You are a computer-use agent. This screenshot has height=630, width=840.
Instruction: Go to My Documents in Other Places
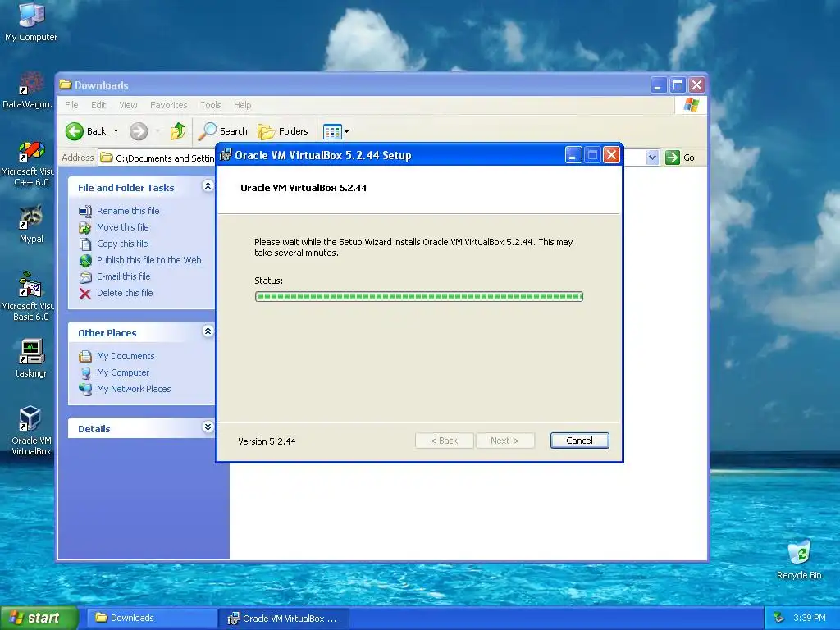[x=126, y=356]
